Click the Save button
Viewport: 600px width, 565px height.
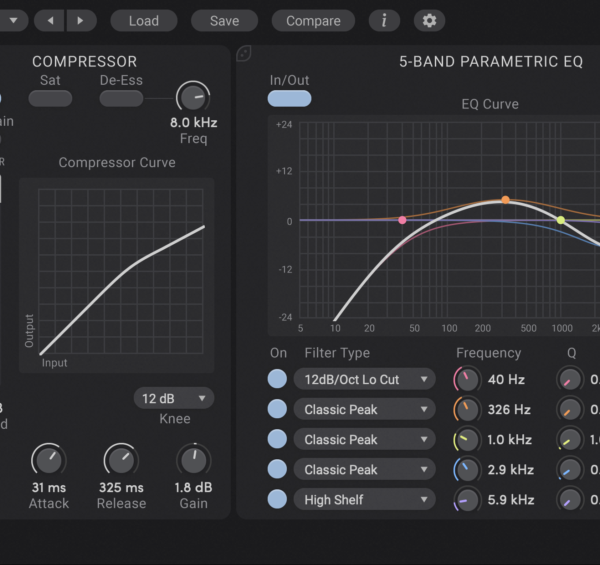tap(224, 20)
